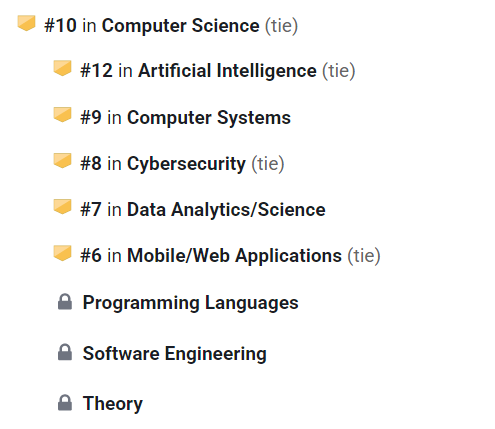Viewport: 495px width, 429px height.
Task: Select the Computer Systems ranking
Action: tap(185, 118)
